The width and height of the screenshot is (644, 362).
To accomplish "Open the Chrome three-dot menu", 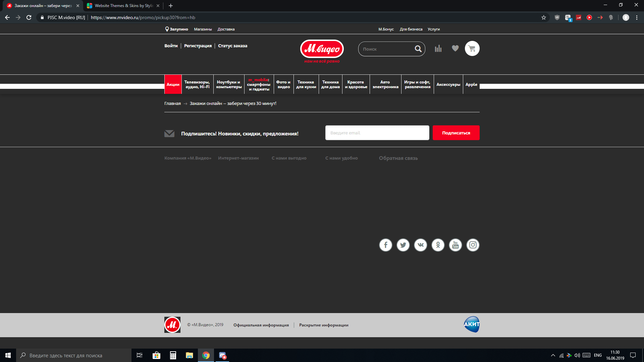I will click(637, 17).
